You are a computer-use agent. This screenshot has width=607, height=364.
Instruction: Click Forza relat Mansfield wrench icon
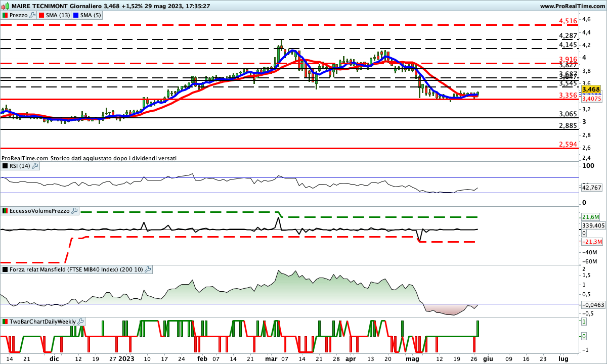pyautogui.click(x=148, y=270)
